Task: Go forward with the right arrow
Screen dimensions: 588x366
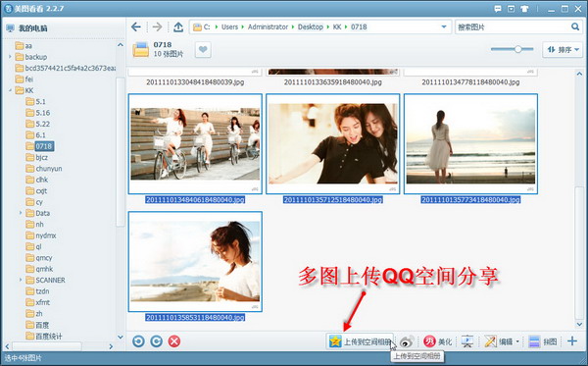Action: [x=157, y=27]
